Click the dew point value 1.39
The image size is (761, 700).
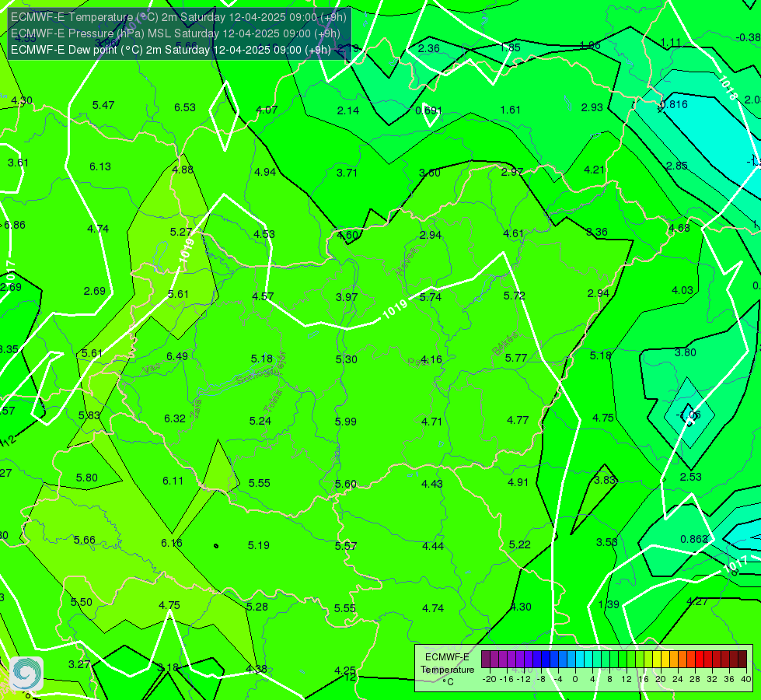tap(609, 604)
